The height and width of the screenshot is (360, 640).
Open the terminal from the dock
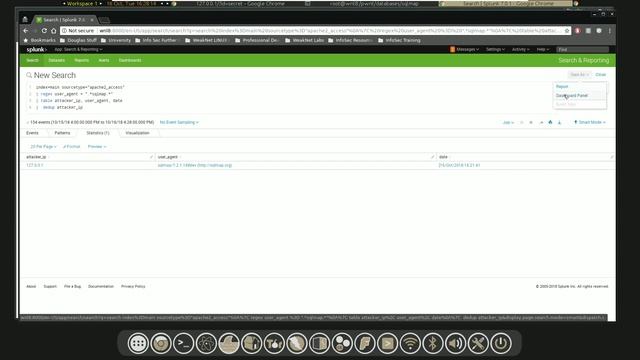click(x=184, y=343)
